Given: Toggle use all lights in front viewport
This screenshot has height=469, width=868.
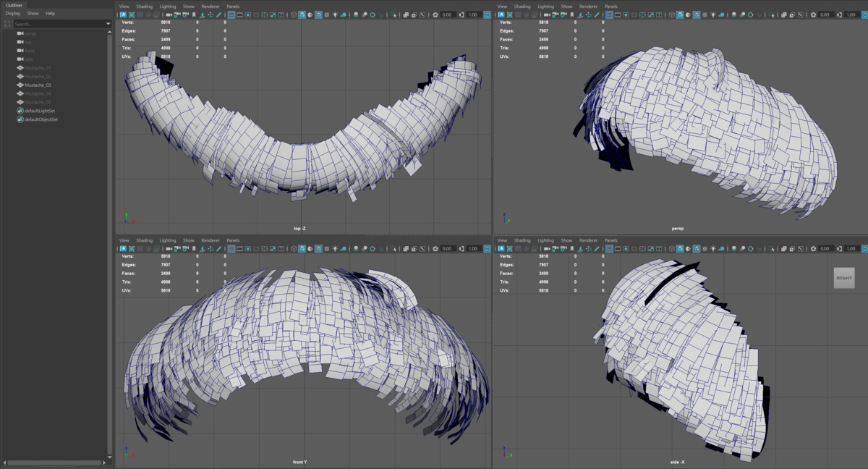Looking at the screenshot, I should point(334,248).
